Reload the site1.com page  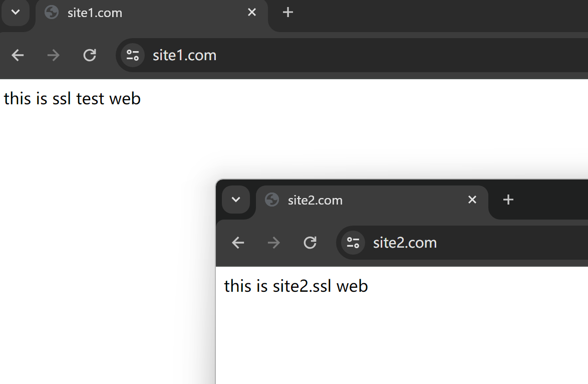click(x=90, y=55)
